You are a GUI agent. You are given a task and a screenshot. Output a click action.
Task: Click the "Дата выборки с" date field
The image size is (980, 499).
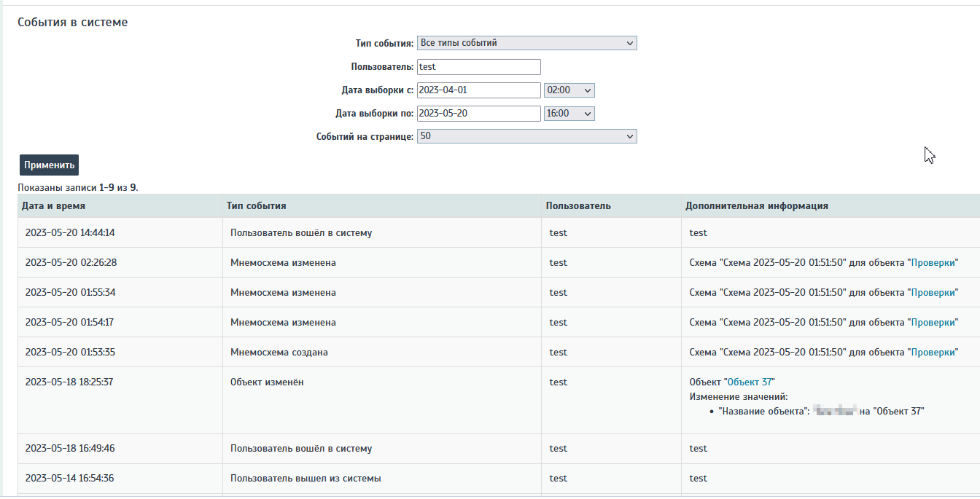coord(478,90)
